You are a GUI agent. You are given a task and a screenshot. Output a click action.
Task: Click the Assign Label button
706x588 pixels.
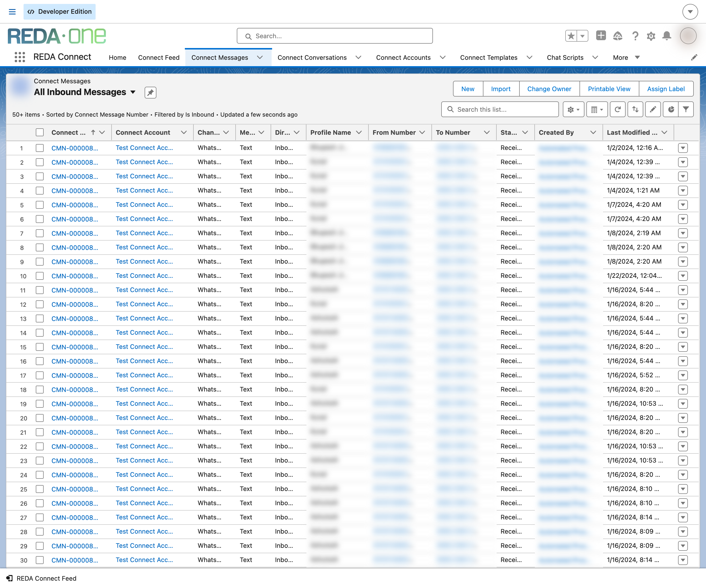point(666,89)
